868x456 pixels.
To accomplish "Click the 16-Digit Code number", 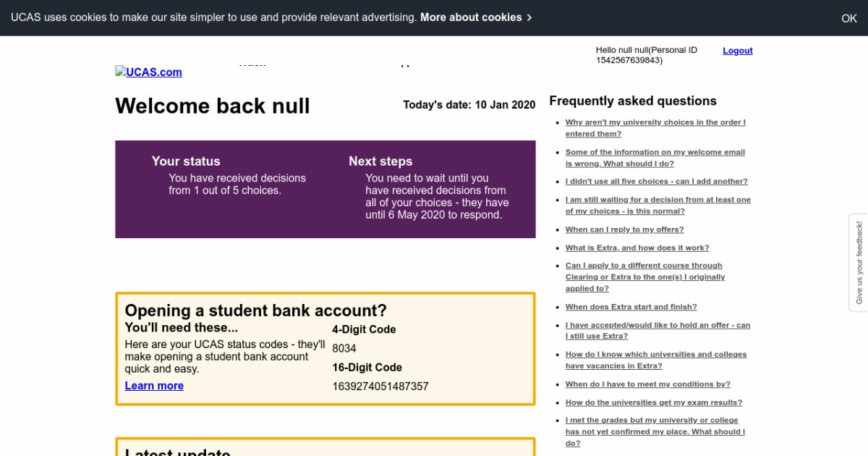I will point(380,387).
